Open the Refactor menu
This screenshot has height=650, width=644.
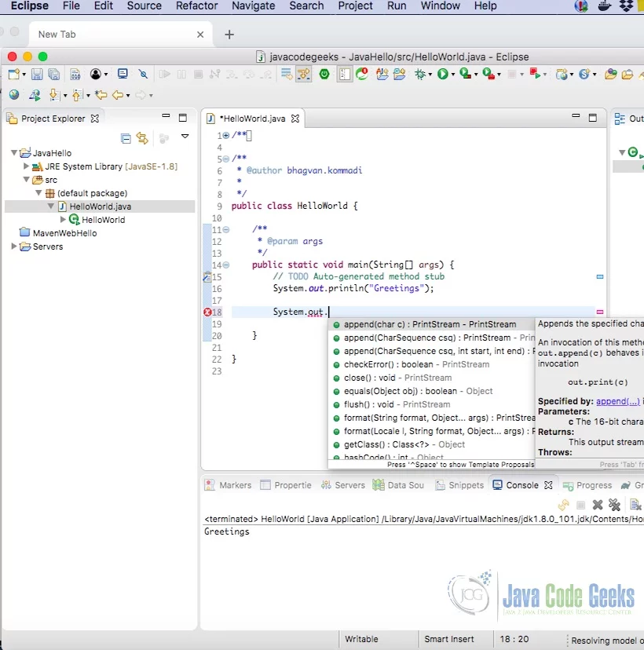[x=196, y=5]
